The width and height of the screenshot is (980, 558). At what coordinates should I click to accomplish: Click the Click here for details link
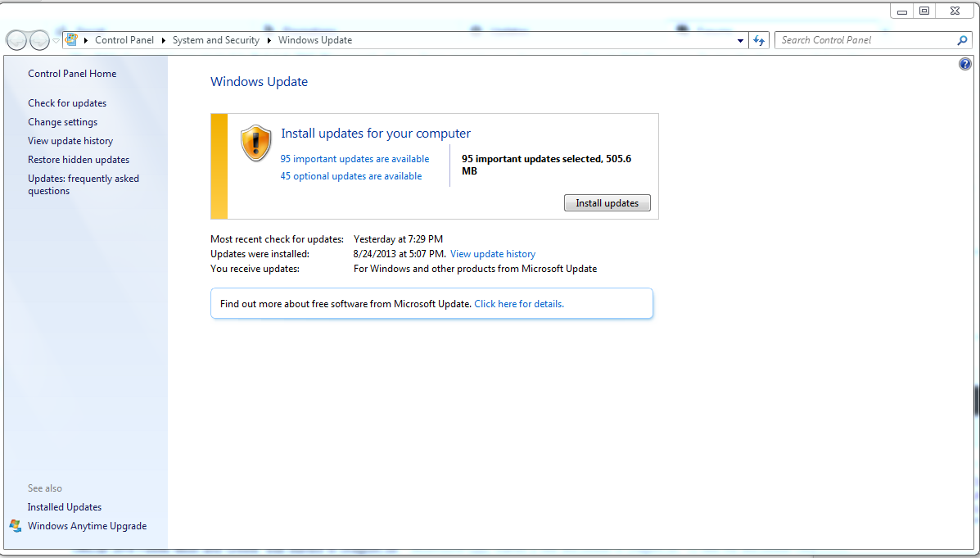coord(519,304)
